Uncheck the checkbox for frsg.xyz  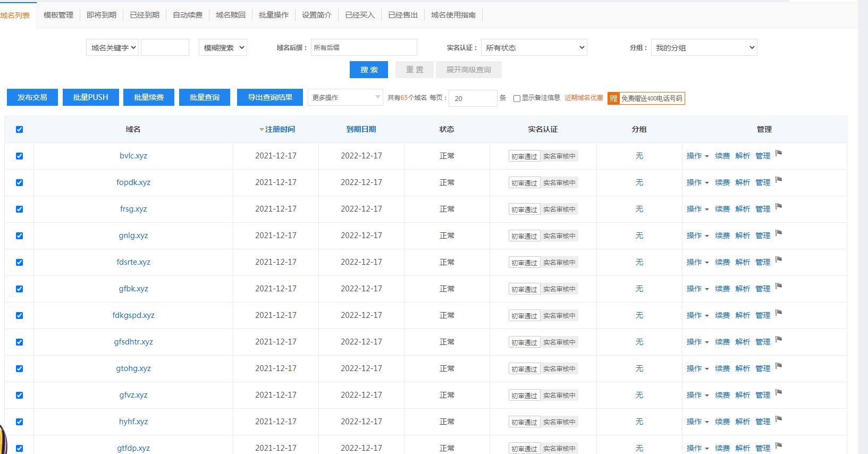[20, 209]
